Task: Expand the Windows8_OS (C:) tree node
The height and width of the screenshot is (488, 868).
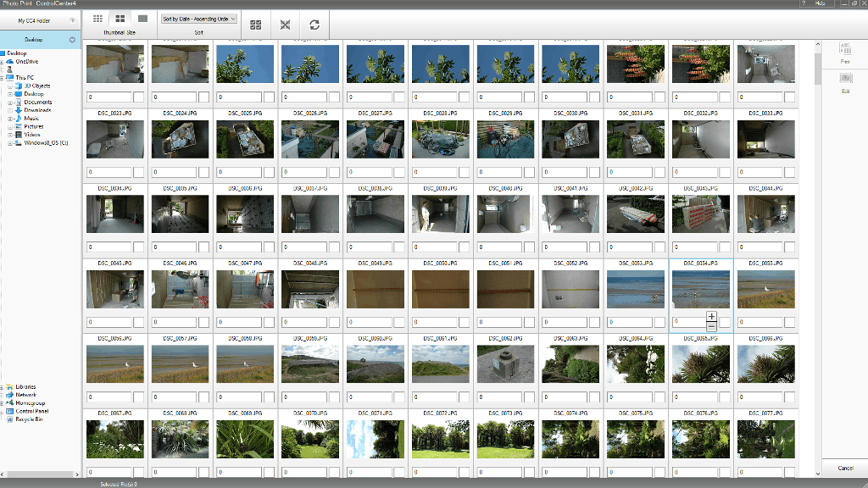Action: coord(10,143)
